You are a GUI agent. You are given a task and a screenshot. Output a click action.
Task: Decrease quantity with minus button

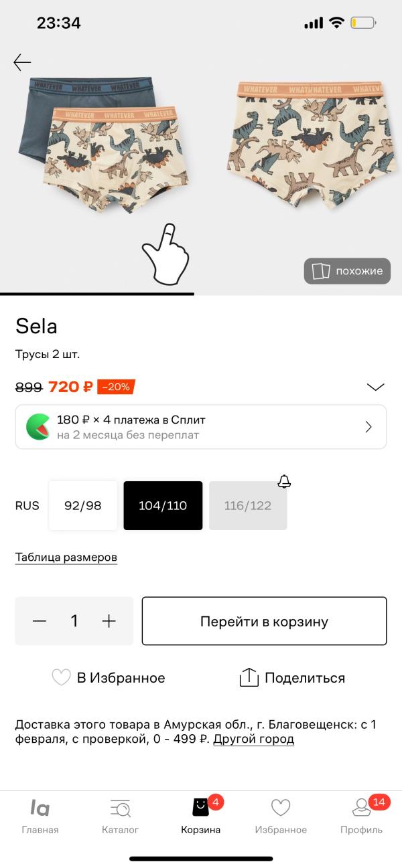point(40,621)
